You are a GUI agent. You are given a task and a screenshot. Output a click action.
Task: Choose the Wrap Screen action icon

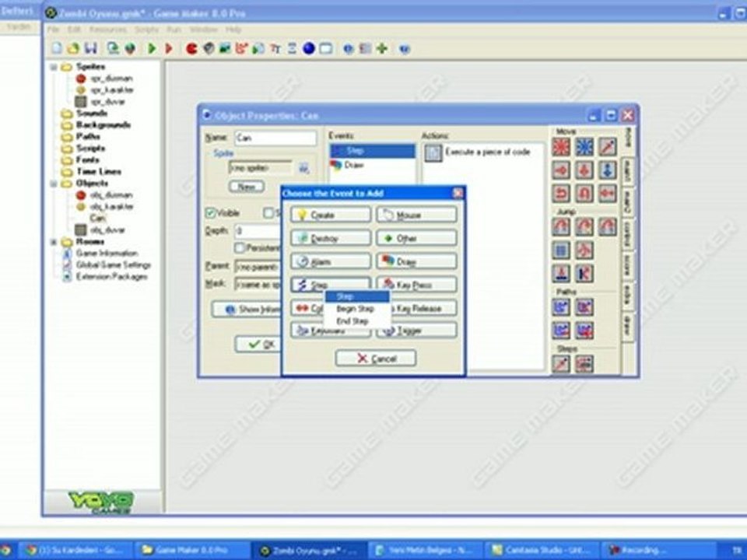point(584,250)
